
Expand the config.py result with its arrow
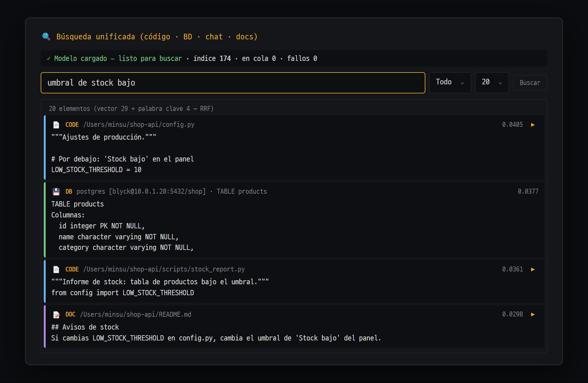pyautogui.click(x=533, y=125)
